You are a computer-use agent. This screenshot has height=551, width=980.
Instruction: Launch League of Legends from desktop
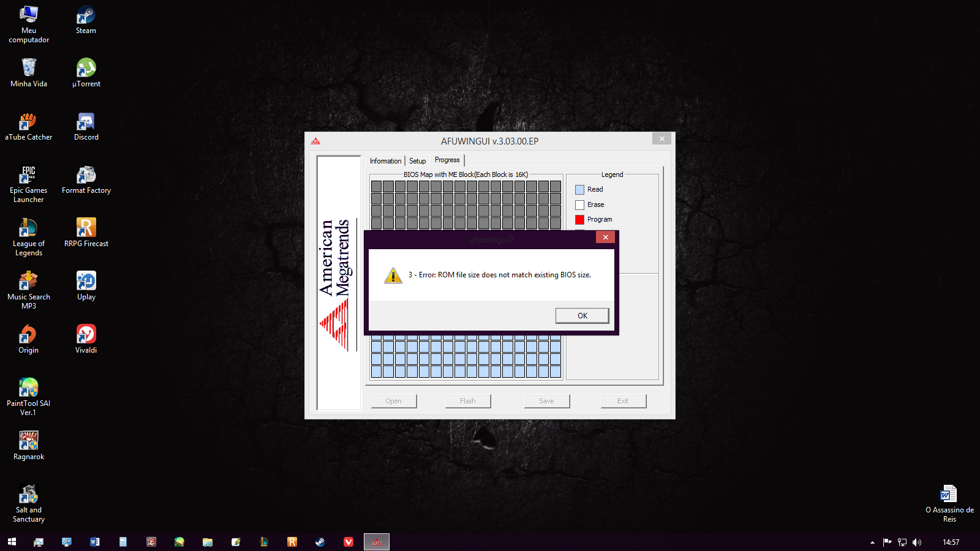[29, 237]
